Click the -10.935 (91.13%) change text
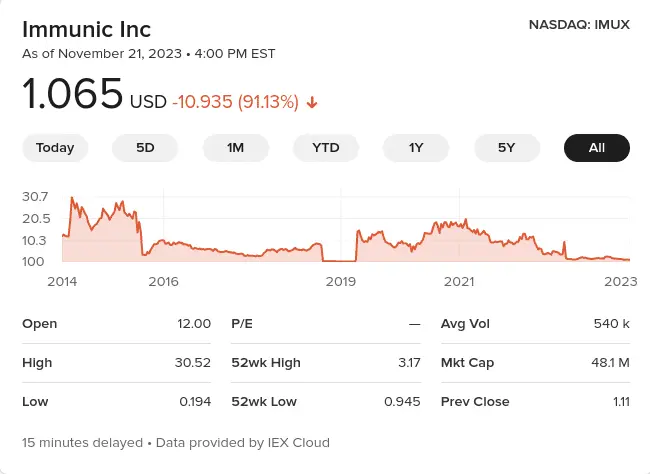This screenshot has width=650, height=474. (235, 102)
